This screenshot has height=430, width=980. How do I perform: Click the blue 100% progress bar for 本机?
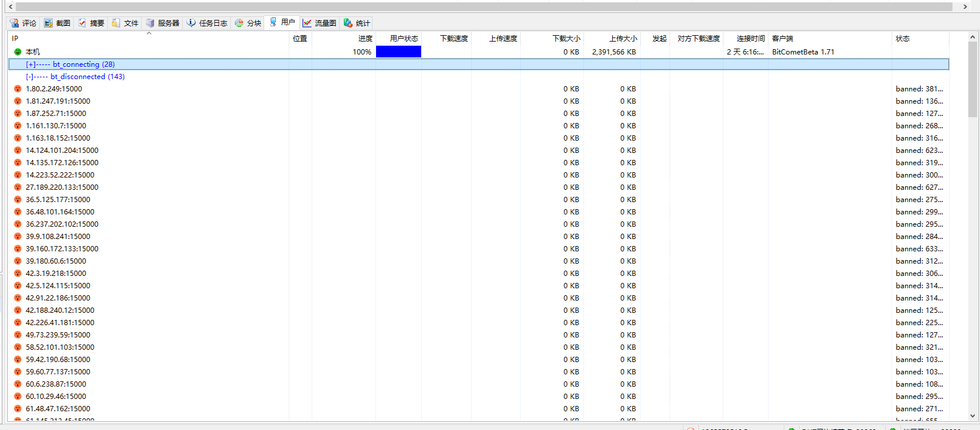(x=398, y=52)
